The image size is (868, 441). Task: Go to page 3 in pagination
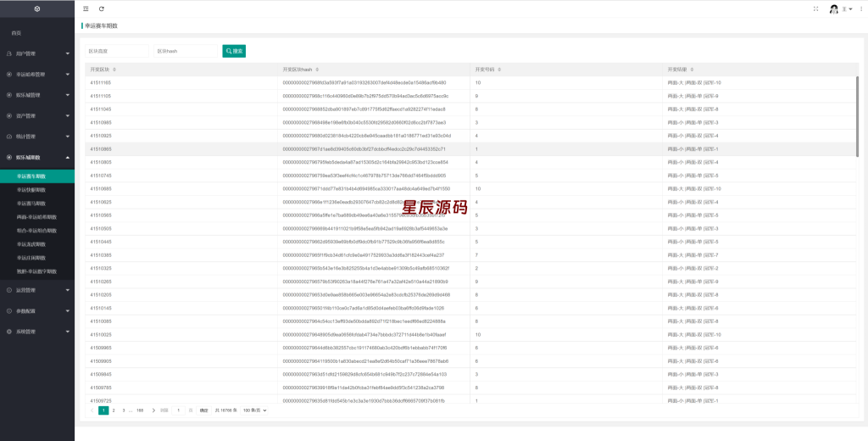click(x=124, y=410)
